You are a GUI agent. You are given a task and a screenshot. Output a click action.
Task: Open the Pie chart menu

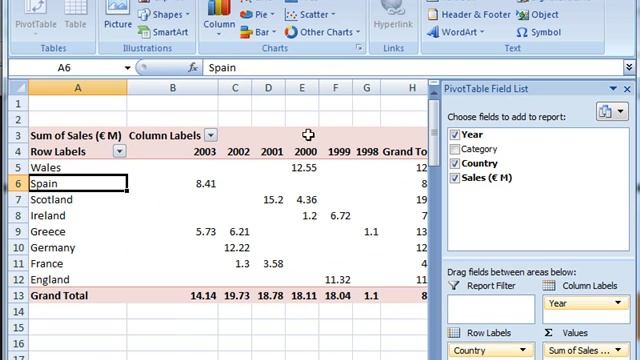(257, 15)
